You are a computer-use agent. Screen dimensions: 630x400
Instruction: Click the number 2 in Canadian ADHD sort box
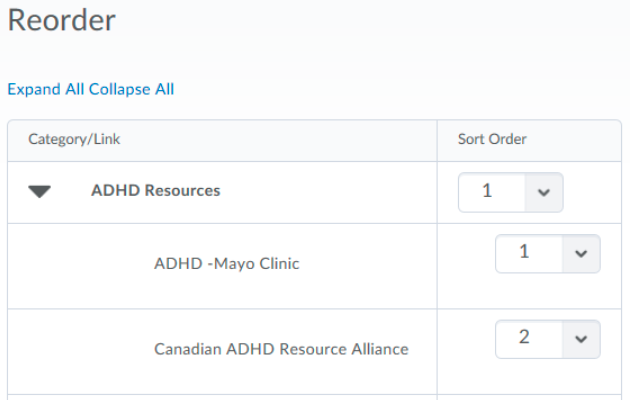pyautogui.click(x=524, y=338)
